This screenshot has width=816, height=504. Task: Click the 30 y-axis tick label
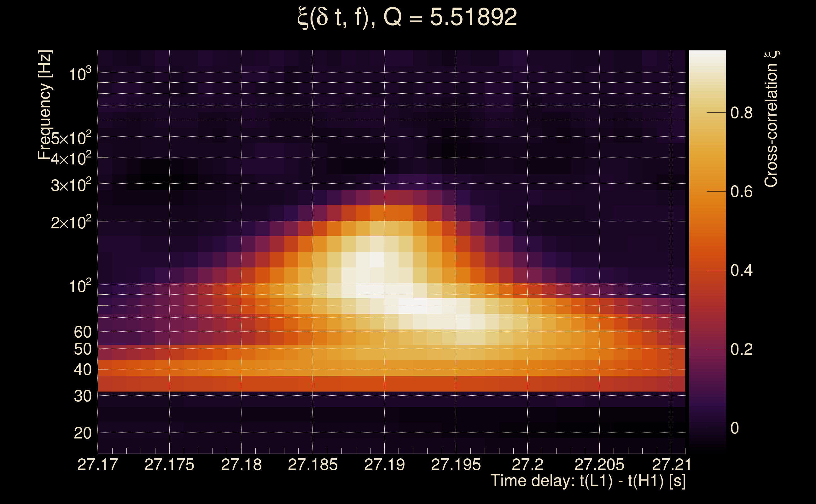click(82, 396)
